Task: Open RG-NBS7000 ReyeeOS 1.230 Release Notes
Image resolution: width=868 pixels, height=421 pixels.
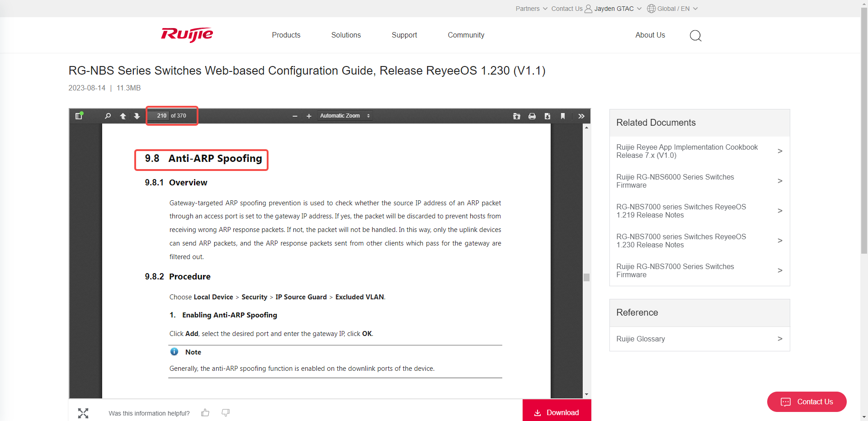Action: point(681,241)
